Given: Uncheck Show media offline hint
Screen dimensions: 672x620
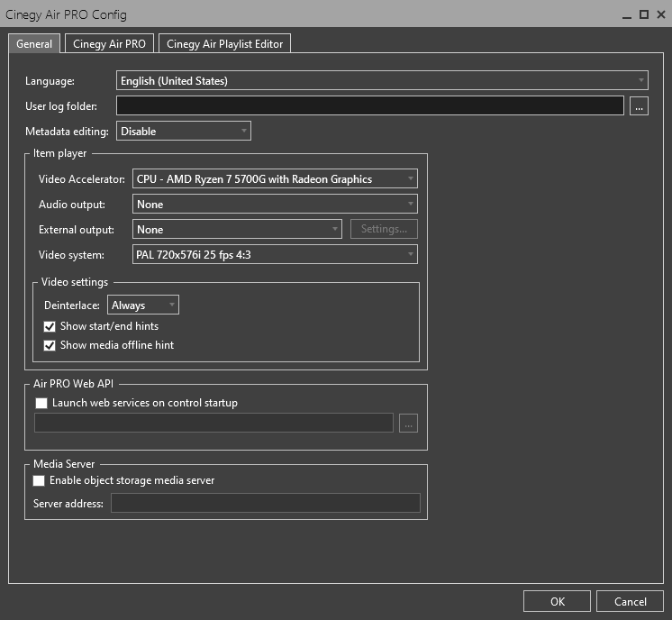Looking at the screenshot, I should pos(50,345).
